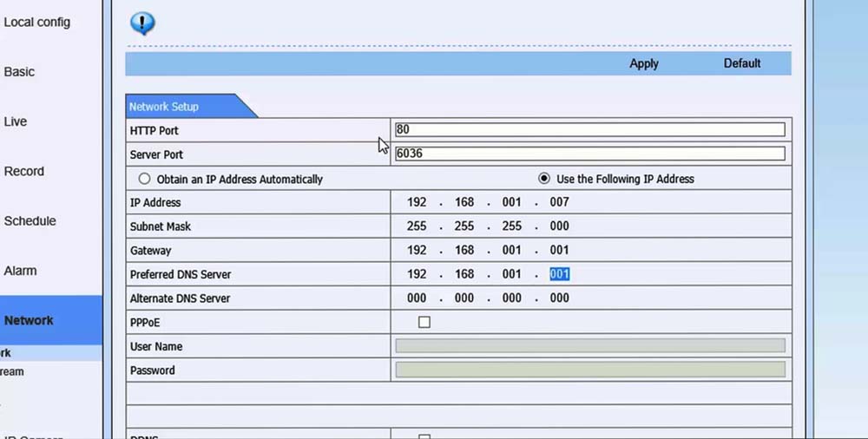The image size is (868, 439).
Task: Click the disabled User Name field
Action: click(590, 346)
